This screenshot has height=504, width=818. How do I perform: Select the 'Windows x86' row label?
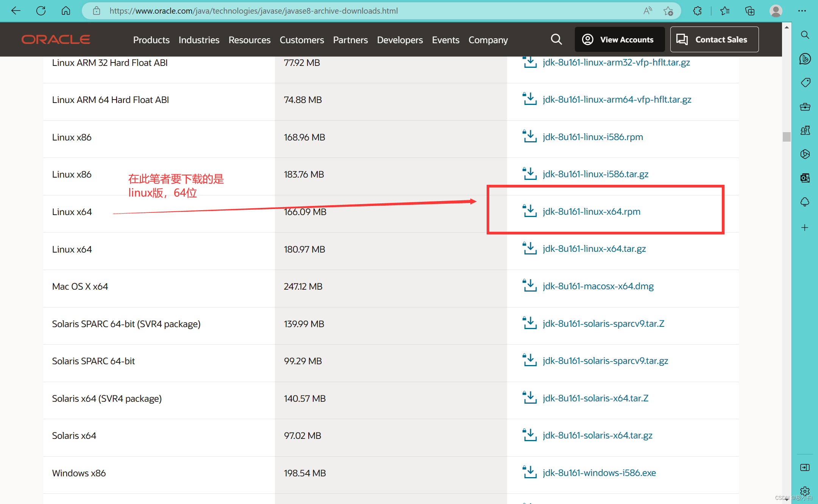pyautogui.click(x=79, y=473)
